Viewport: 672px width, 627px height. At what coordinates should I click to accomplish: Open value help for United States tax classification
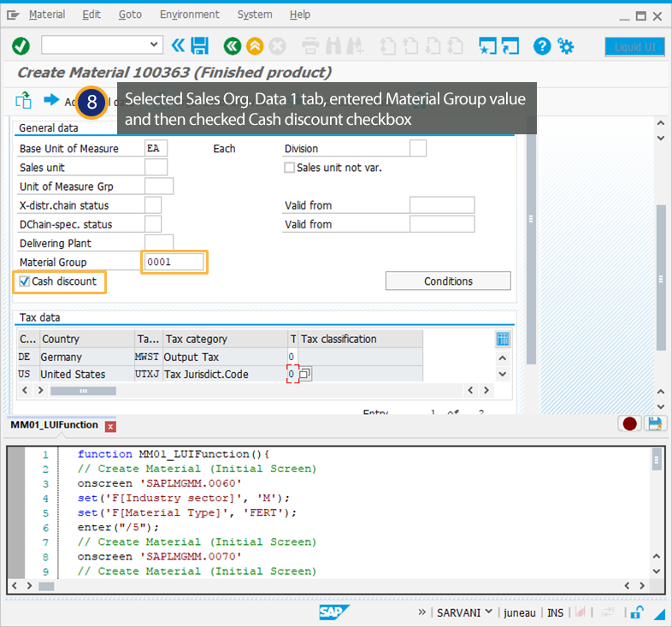[305, 374]
